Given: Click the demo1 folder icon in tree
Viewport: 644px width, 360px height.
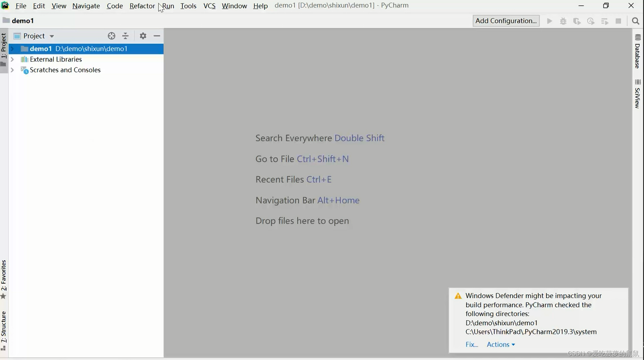Looking at the screenshot, I should tap(24, 48).
